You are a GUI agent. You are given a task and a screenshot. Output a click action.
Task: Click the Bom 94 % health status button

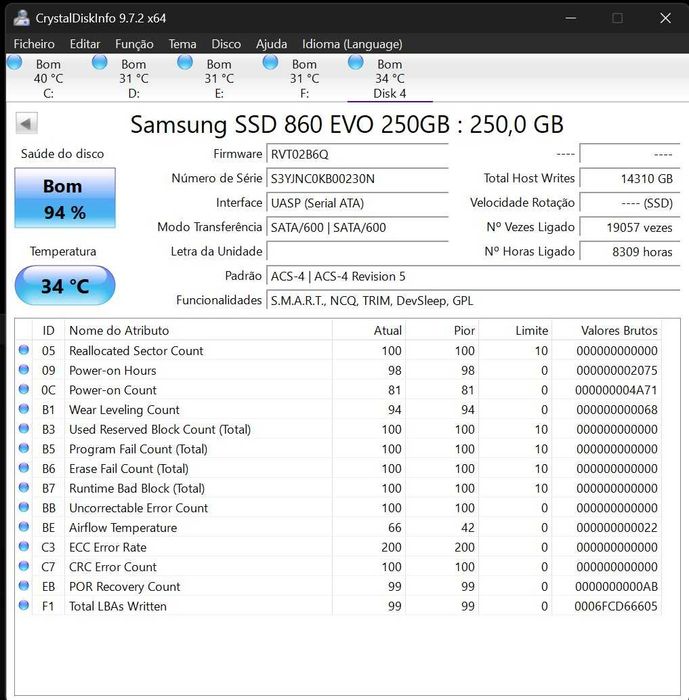[65, 198]
